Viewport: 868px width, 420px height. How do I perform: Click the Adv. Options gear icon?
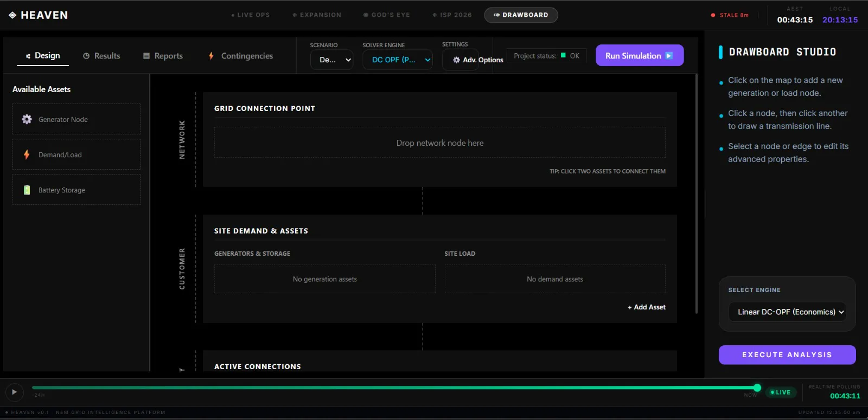(x=456, y=60)
